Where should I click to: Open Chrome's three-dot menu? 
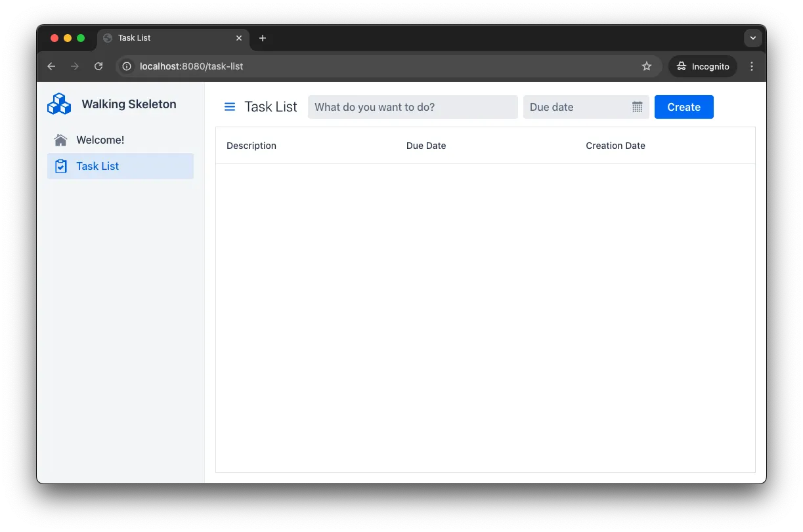click(x=752, y=66)
